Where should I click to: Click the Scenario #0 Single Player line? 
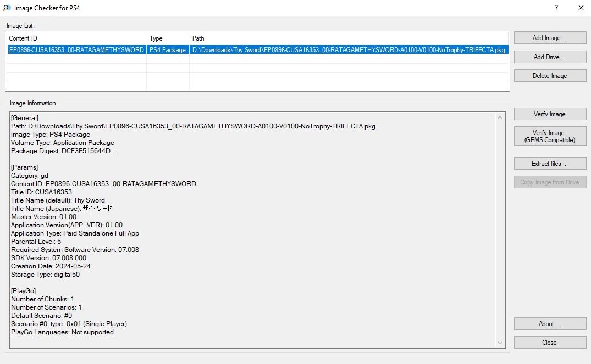69,324
